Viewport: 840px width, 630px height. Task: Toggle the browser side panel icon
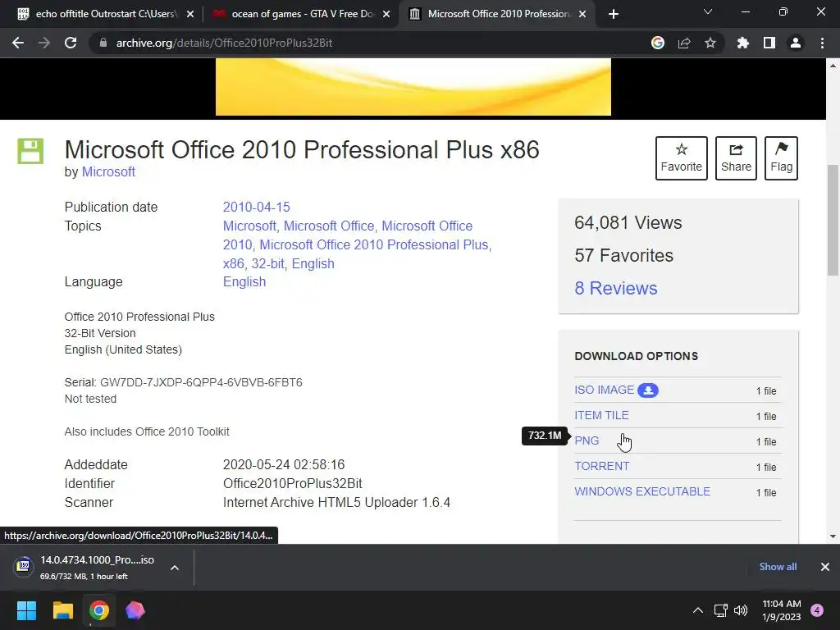point(769,43)
